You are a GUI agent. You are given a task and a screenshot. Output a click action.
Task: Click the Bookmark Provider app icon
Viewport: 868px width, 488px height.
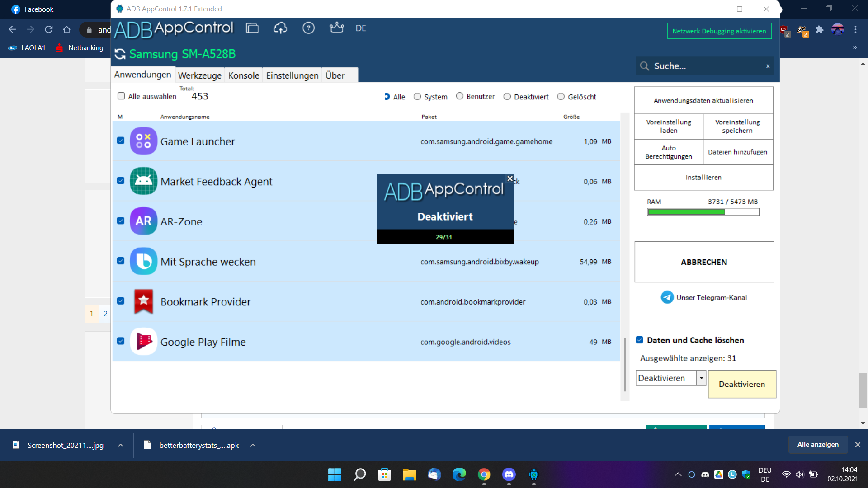(143, 301)
